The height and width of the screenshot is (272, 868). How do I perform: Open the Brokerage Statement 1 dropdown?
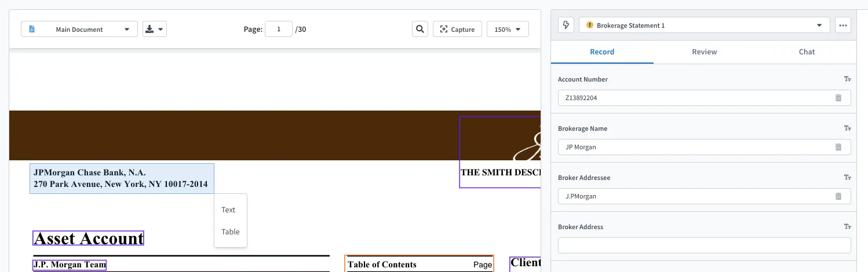pyautogui.click(x=704, y=25)
